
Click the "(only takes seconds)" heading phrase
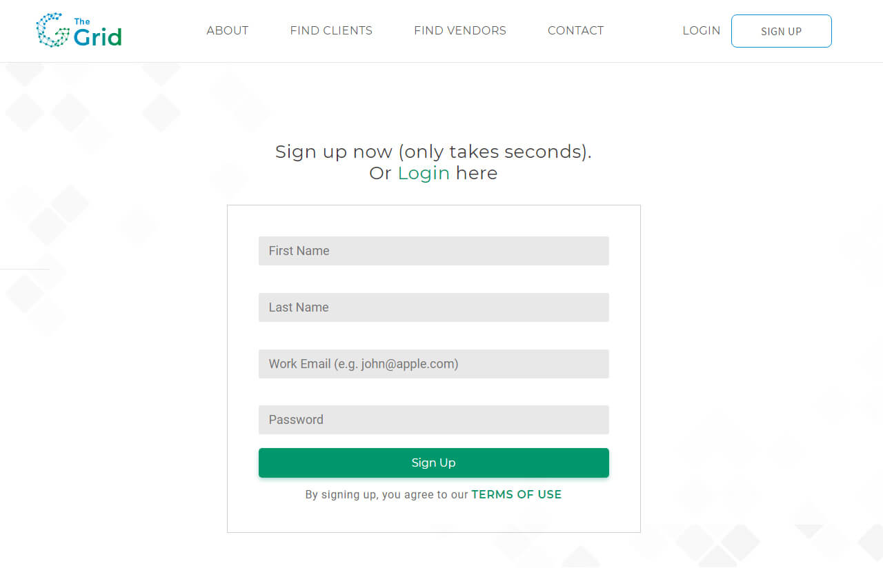point(494,152)
